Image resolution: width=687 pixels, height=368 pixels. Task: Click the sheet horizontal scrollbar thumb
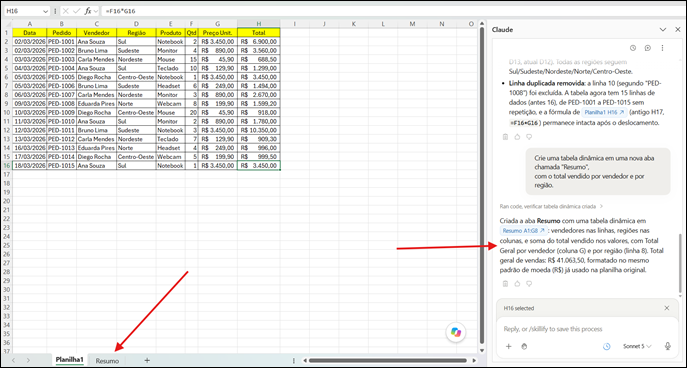click(387, 361)
